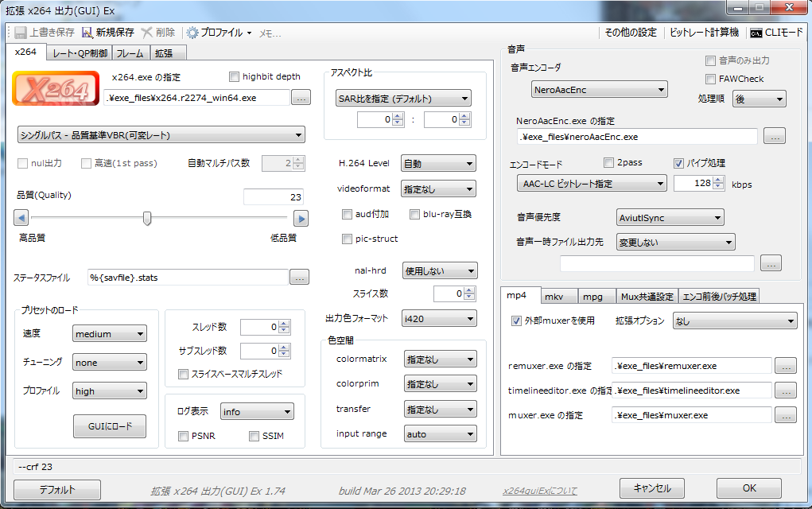The width and height of the screenshot is (812, 509).
Task: Increase スレッド数 stepper value
Action: click(284, 324)
